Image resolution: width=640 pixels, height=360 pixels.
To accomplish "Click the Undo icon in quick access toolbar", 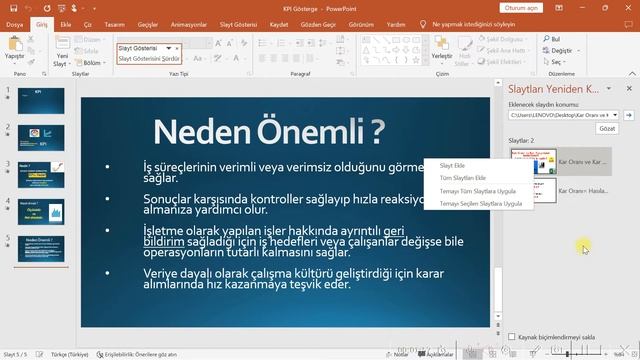I will (x=28, y=8).
